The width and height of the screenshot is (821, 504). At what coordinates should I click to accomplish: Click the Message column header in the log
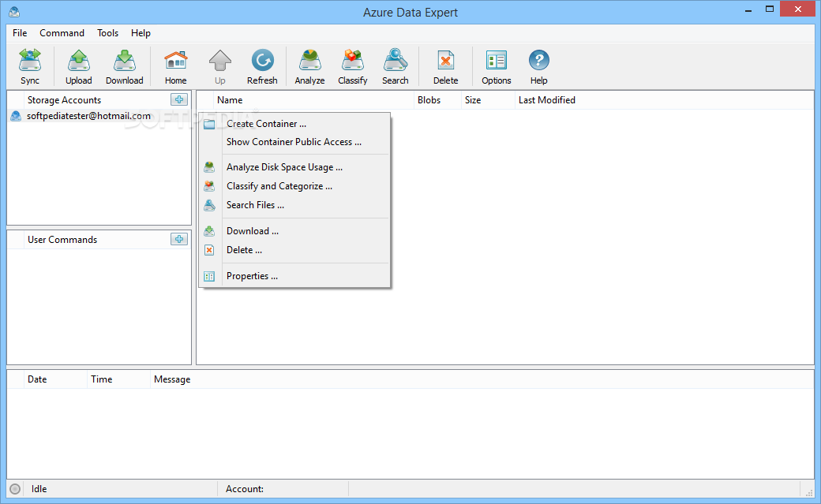482,379
